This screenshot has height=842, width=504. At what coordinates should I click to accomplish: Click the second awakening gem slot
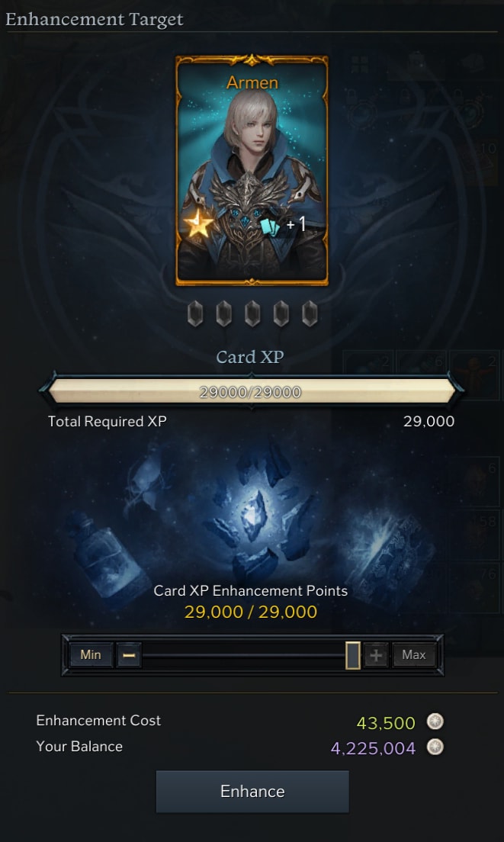pyautogui.click(x=224, y=313)
